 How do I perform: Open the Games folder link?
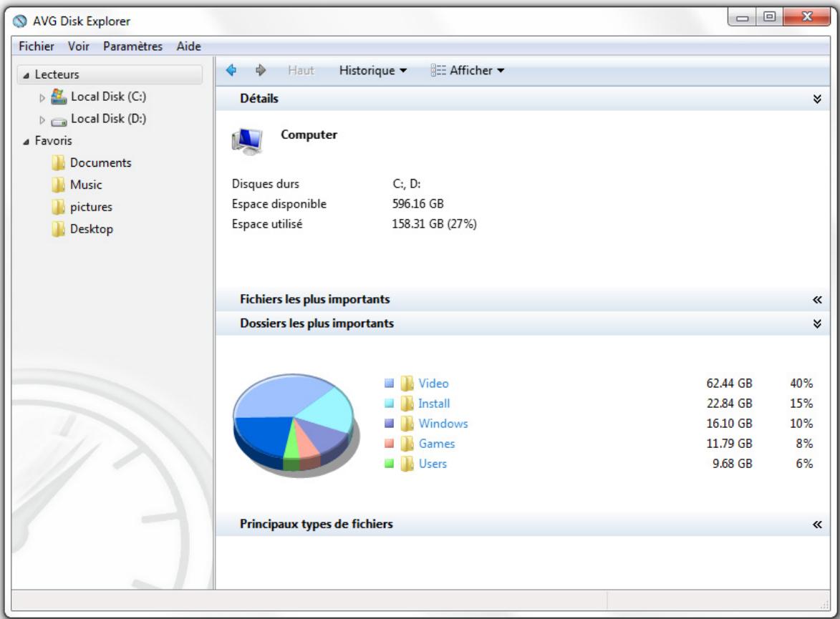coord(437,444)
